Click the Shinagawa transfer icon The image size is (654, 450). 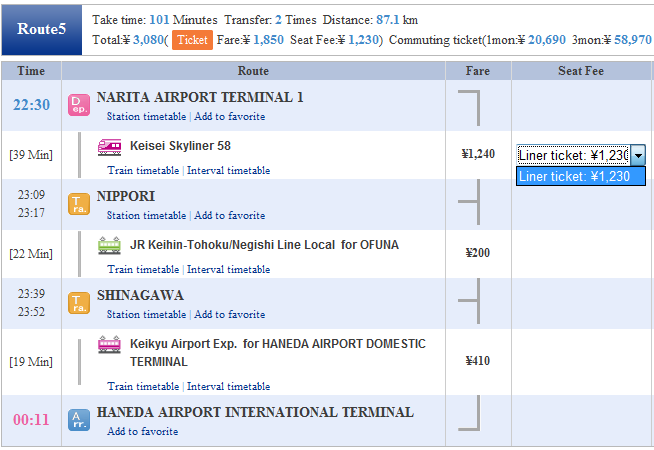79,303
